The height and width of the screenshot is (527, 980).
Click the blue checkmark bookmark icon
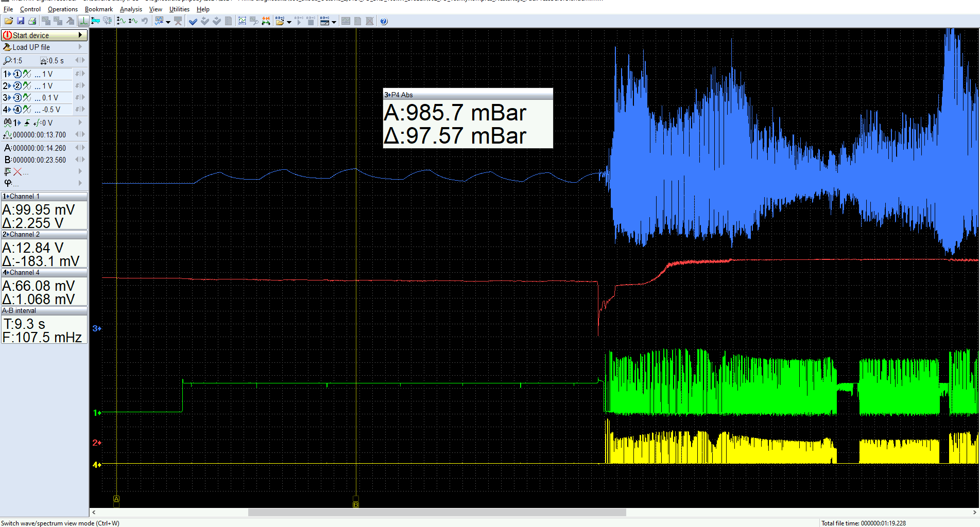click(x=193, y=21)
